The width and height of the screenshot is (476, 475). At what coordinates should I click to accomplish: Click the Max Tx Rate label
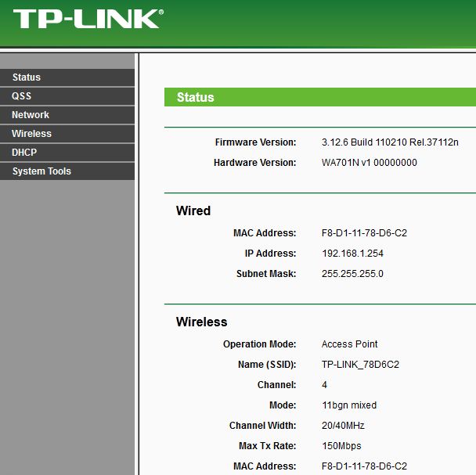pos(268,446)
